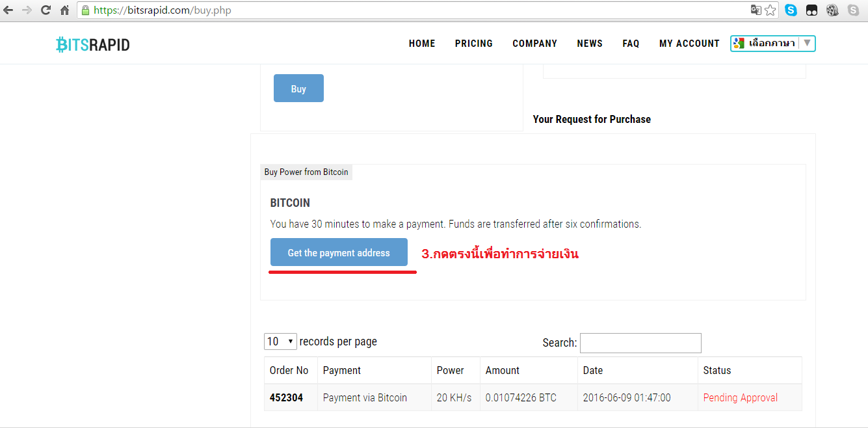Sort table by Status column header

coord(750,370)
